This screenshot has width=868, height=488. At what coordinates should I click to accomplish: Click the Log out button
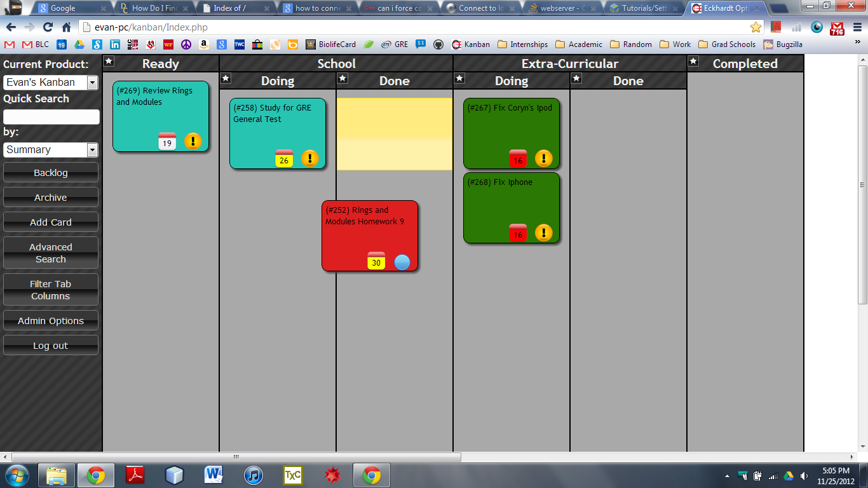tap(51, 346)
